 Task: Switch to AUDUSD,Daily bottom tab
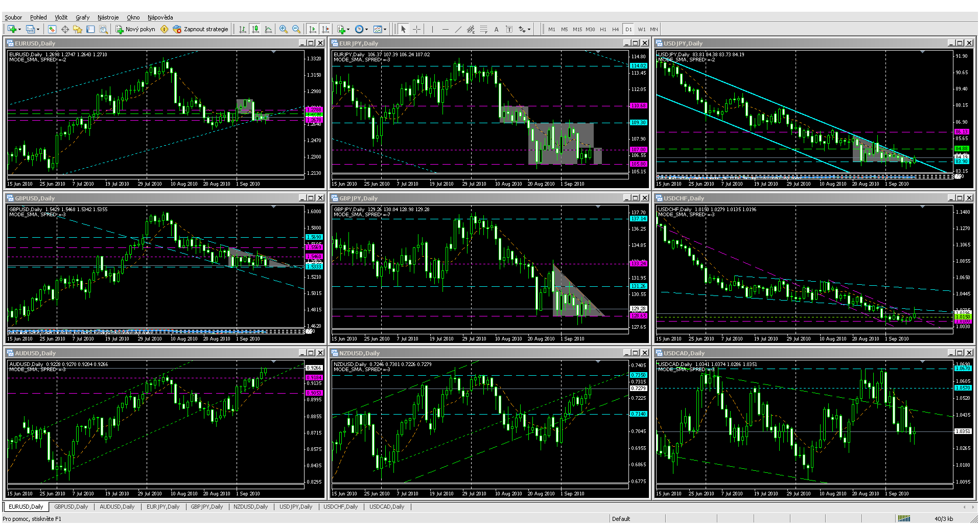[x=117, y=507]
